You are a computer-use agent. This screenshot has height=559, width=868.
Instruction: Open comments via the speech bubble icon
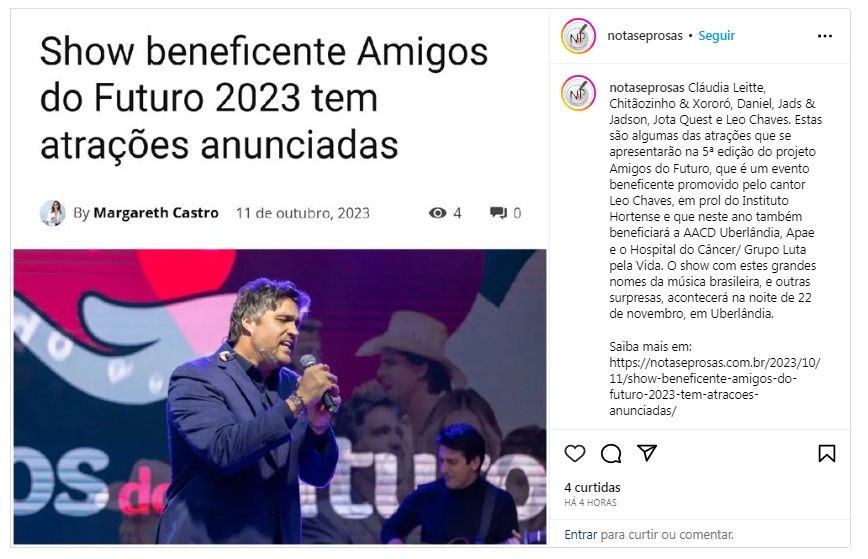coord(611,453)
